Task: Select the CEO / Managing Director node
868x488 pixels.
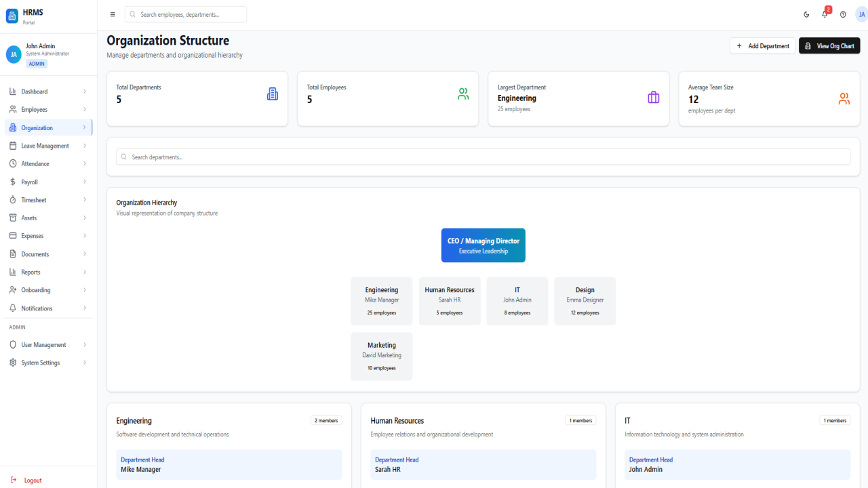Action: [484, 245]
